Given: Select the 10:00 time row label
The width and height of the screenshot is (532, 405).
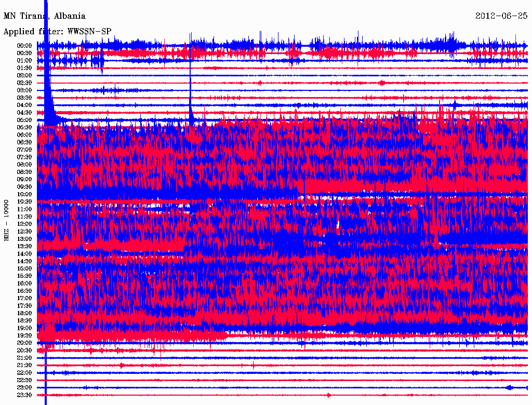Looking at the screenshot, I should [24, 194].
